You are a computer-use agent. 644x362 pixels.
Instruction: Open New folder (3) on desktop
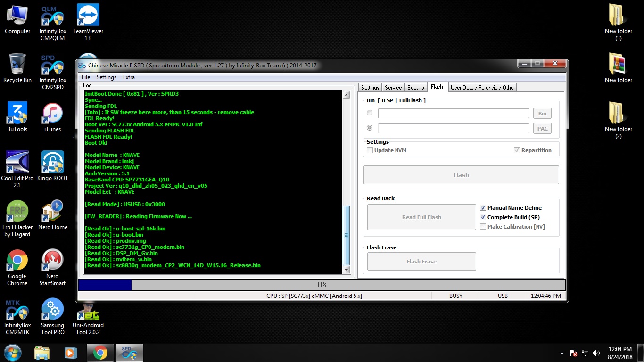[619, 23]
